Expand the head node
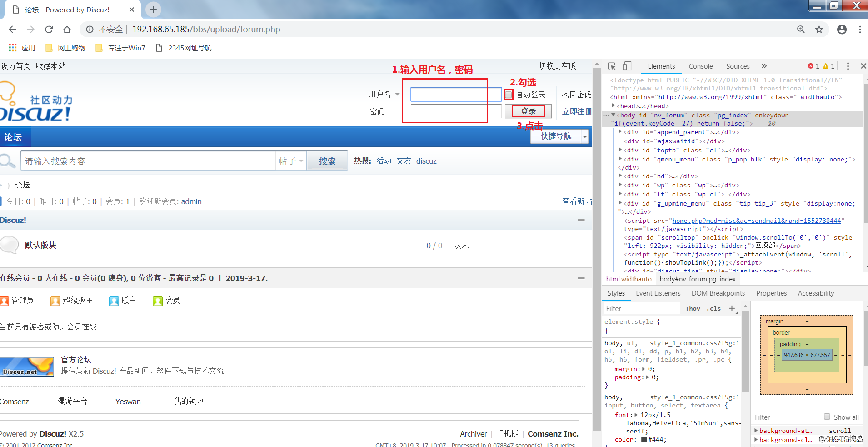This screenshot has height=447, width=868. (x=613, y=105)
